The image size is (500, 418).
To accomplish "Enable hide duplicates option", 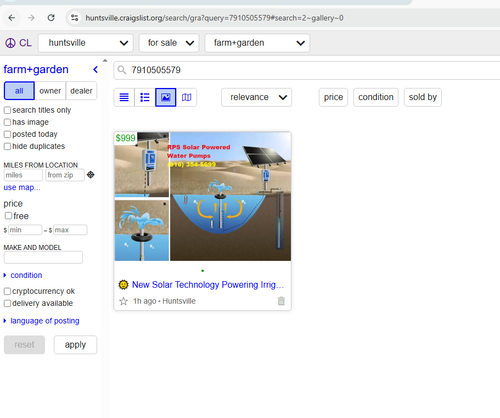I will coord(7,146).
